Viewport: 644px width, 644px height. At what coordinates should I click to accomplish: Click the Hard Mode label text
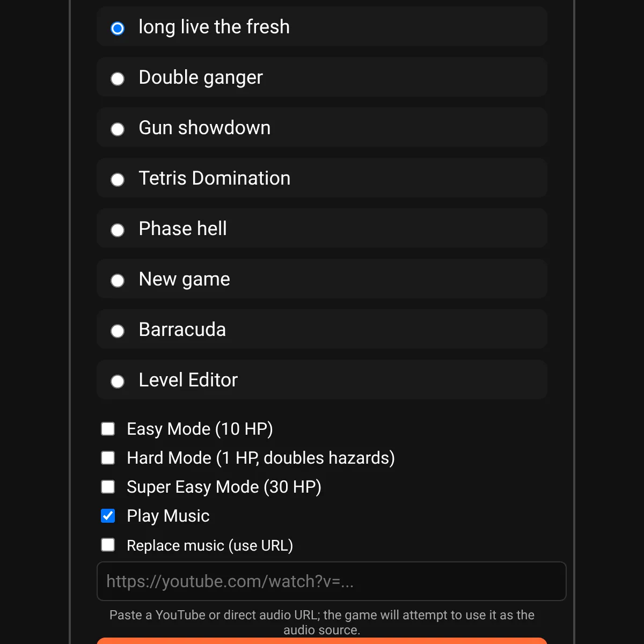click(260, 458)
